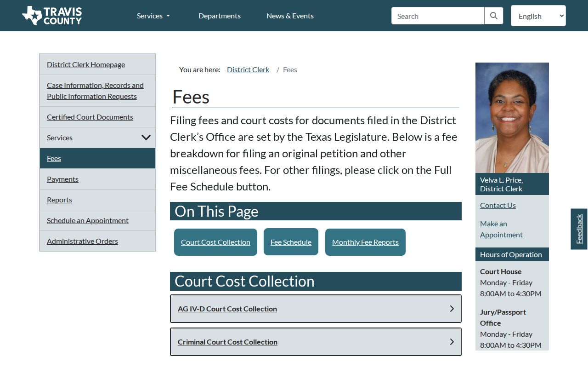The height and width of the screenshot is (368, 588).
Task: Click the On This Page heading
Action: pyautogui.click(x=316, y=211)
